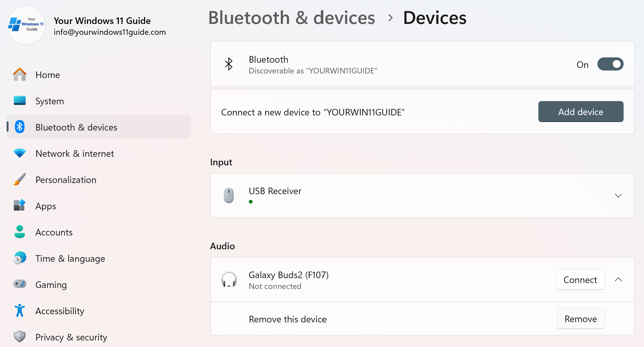644x347 pixels.
Task: Open the Accessibility settings icon
Action: (20, 311)
